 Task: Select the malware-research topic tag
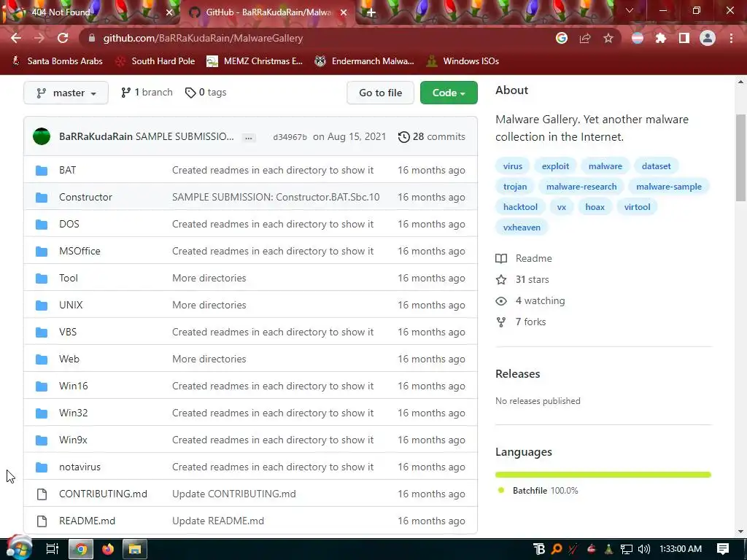[581, 187]
